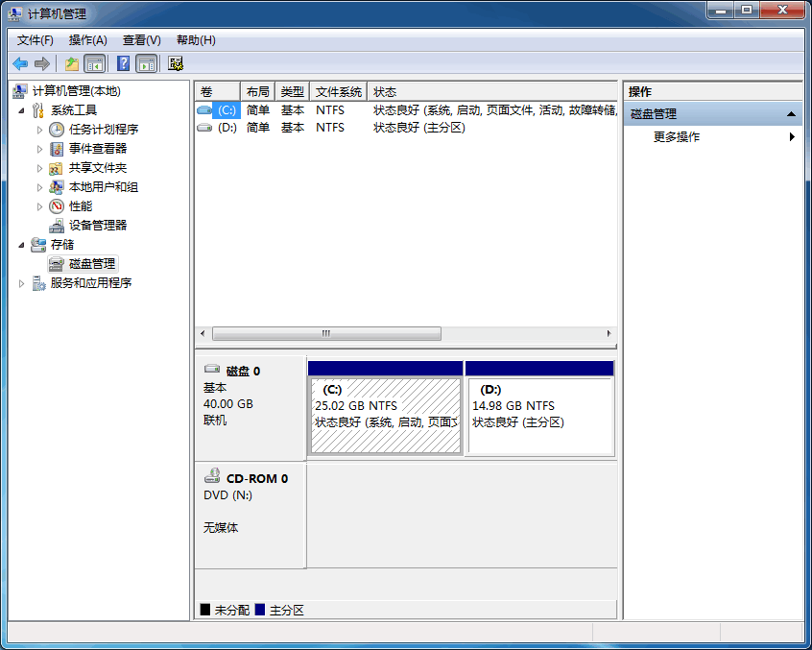Click the Up one level folder icon
Image resolution: width=812 pixels, height=650 pixels.
(x=71, y=63)
